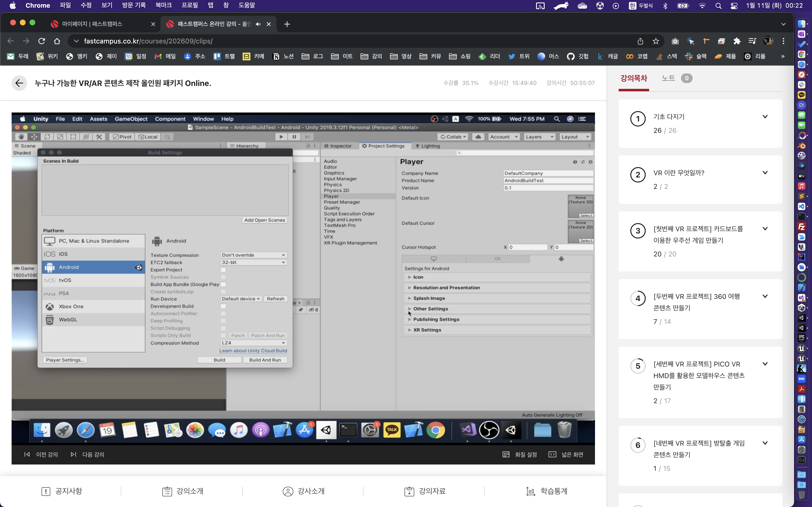Show hidden bookmarks overflow chevron
This screenshot has width=812, height=507.
click(783, 56)
